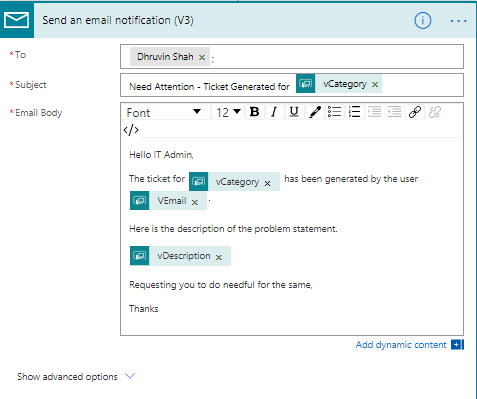The image size is (477, 399).
Task: Remove vCategory token from Subject
Action: [x=375, y=85]
